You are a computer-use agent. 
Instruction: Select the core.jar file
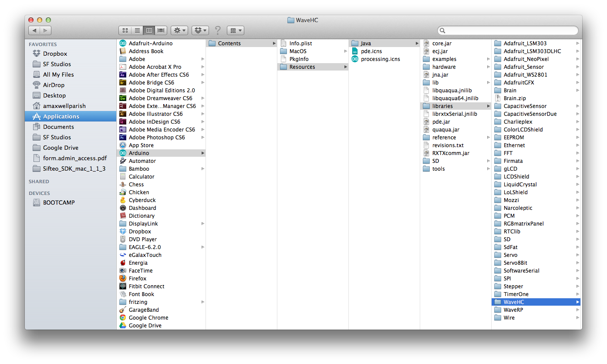(456, 43)
